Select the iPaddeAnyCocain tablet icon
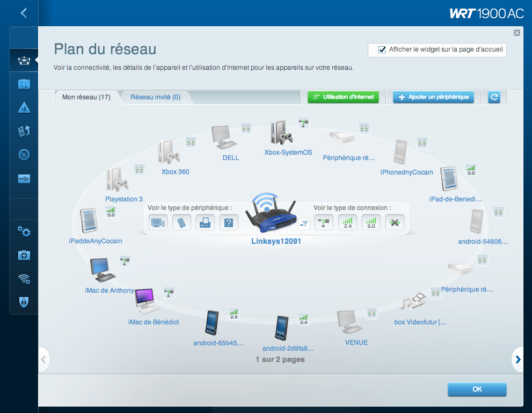532x413 pixels. 89,221
